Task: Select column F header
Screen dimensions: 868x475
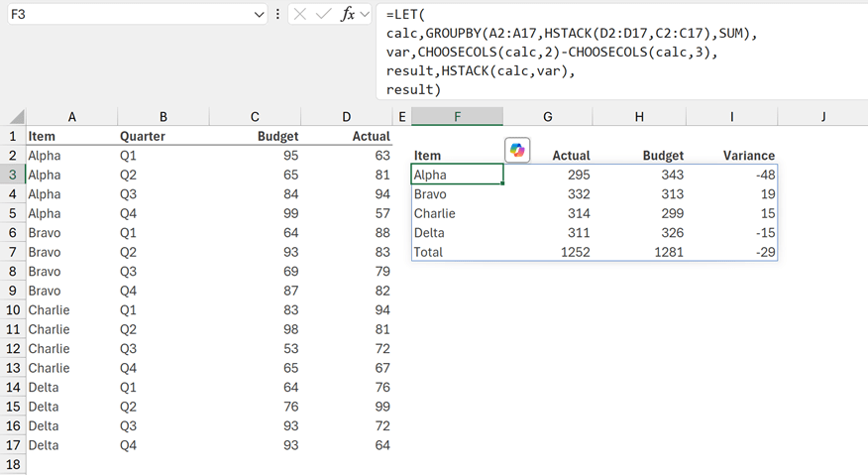Action: click(457, 117)
